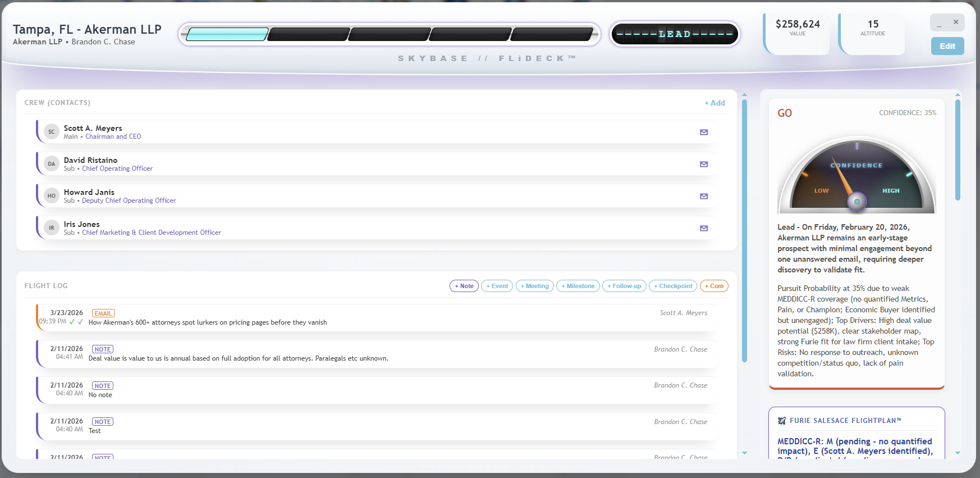This screenshot has width=980, height=478.
Task: Minimize the deal window
Action: [x=939, y=24]
